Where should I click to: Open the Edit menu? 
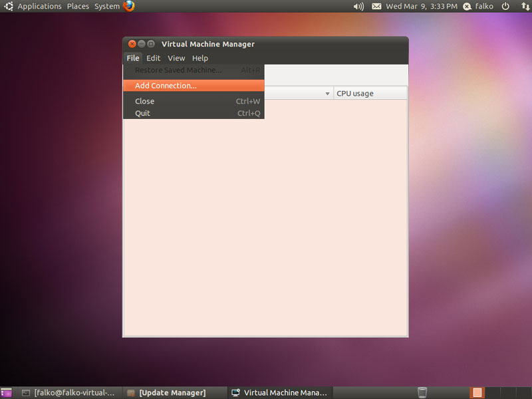point(154,58)
